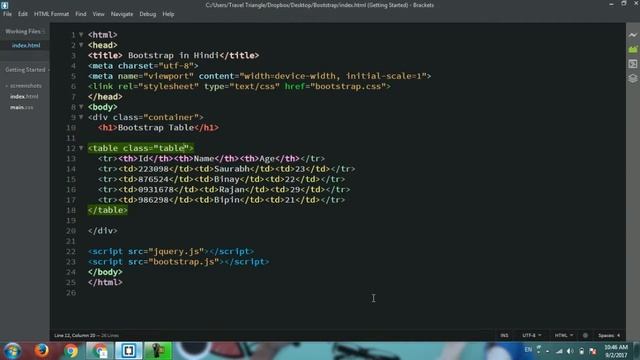Open the Find menu
Image resolution: width=640 pixels, height=360 pixels.
pos(81,14)
